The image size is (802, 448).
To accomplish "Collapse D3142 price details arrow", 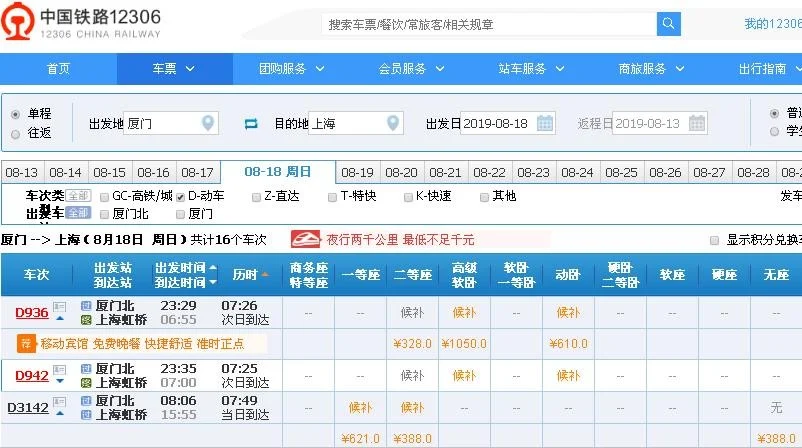I will (60, 413).
